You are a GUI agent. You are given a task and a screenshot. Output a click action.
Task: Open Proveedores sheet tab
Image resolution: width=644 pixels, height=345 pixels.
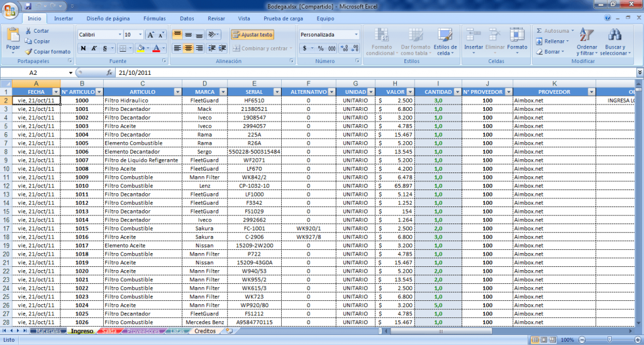(143, 331)
